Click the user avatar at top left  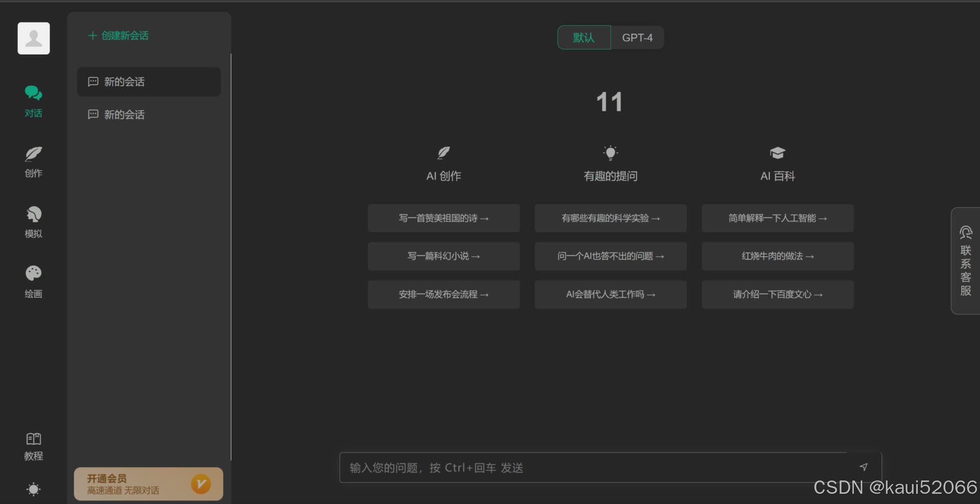pyautogui.click(x=33, y=38)
